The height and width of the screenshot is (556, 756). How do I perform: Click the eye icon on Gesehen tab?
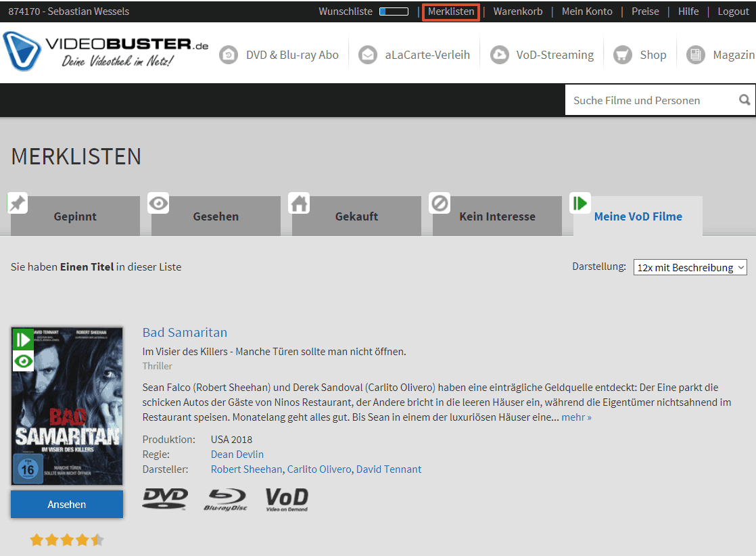tap(158, 203)
